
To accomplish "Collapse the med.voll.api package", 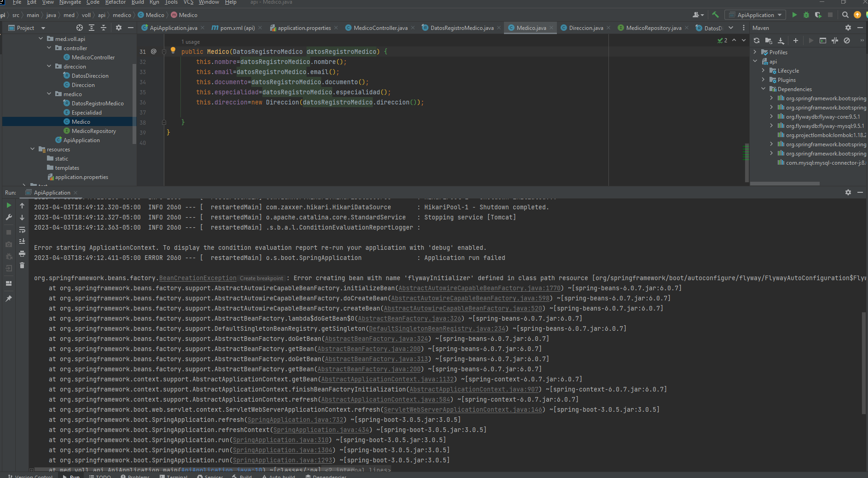I will click(41, 39).
